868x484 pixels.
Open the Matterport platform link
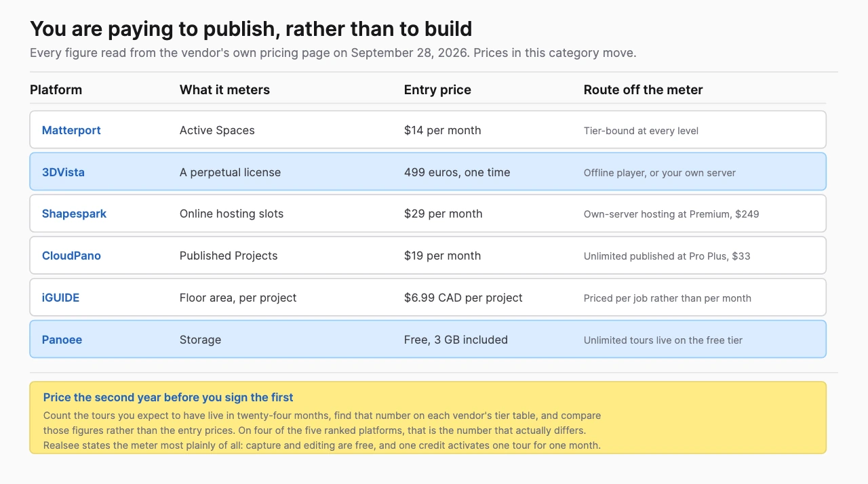coord(71,130)
